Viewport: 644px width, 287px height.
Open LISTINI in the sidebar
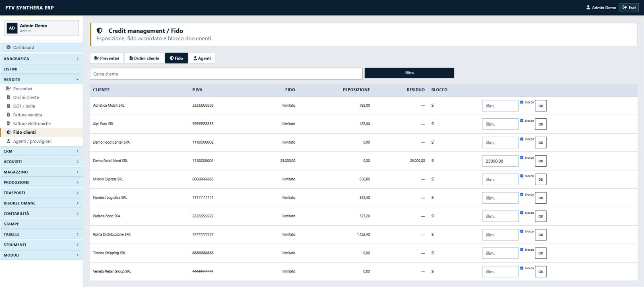point(41,69)
